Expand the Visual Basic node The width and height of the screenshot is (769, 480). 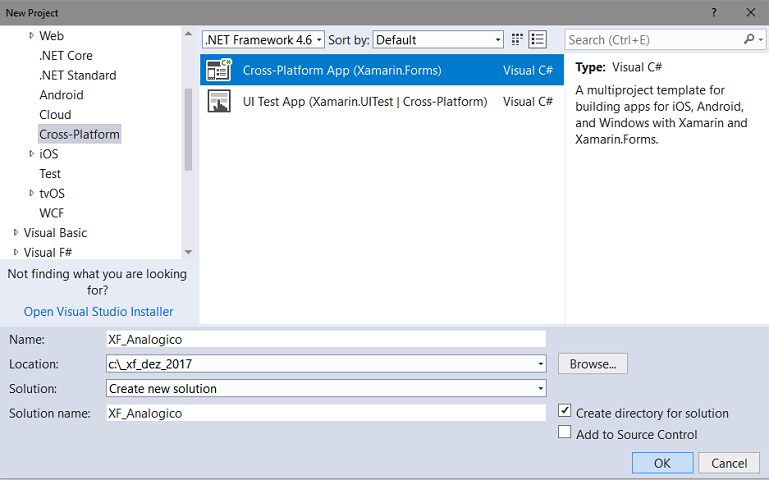(16, 232)
